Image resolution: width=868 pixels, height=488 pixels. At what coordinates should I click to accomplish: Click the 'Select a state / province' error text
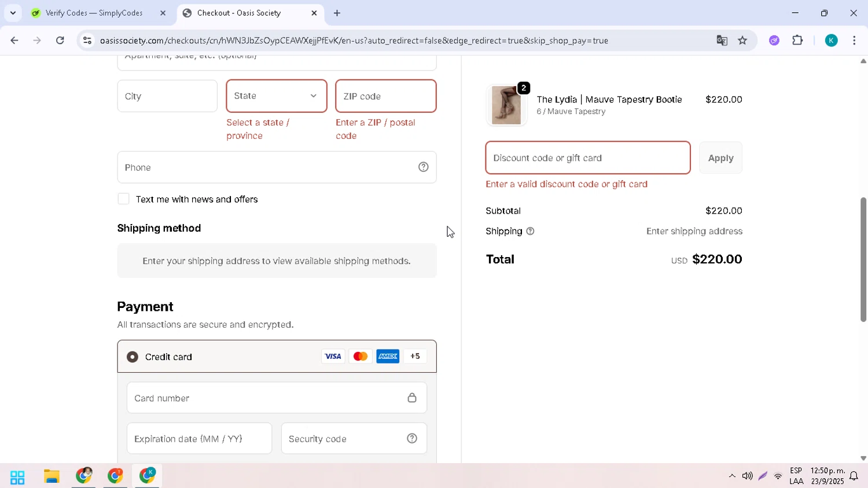(258, 129)
